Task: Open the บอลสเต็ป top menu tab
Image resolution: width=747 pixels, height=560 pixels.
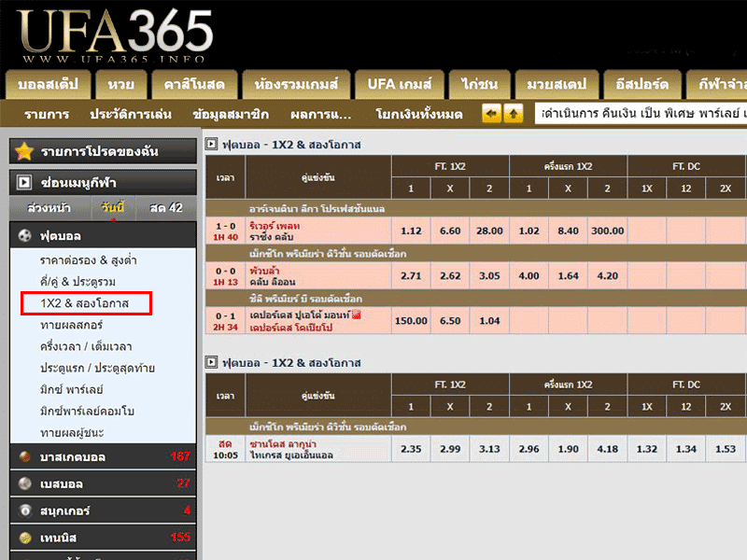Action: tap(49, 85)
